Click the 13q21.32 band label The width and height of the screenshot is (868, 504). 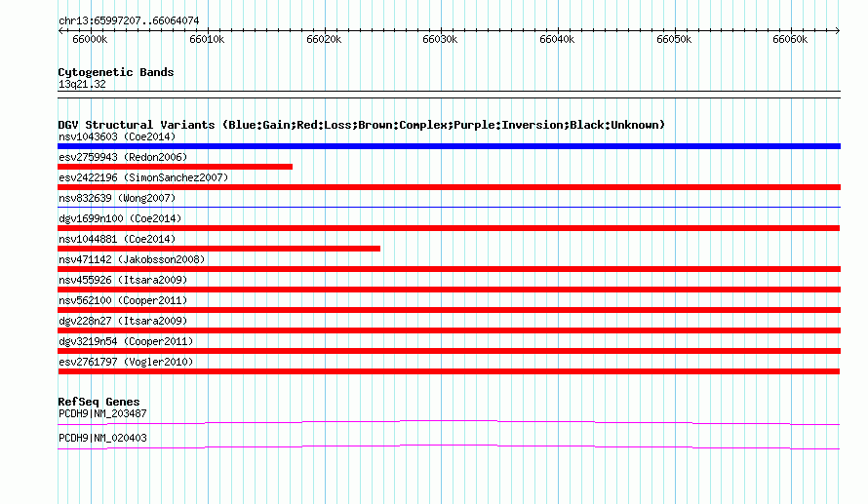click(x=82, y=84)
